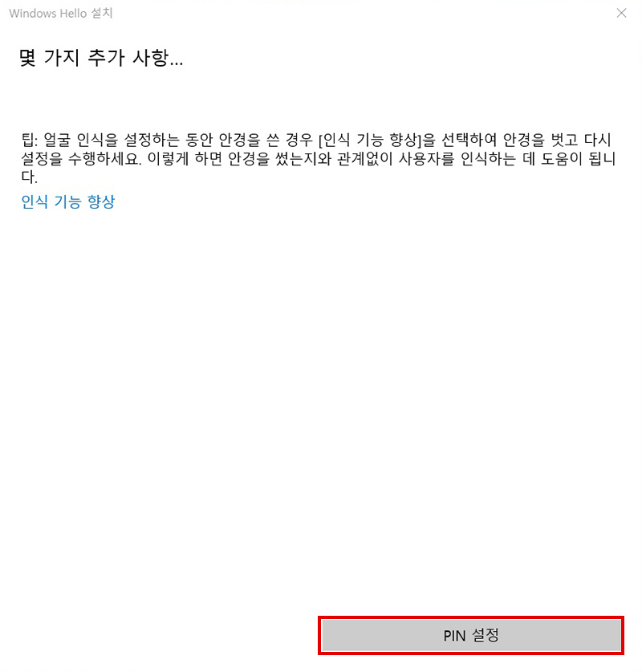Click the phrase 이렇게 하면 in the tip
This screenshot has width=642, height=672.
tap(185, 159)
